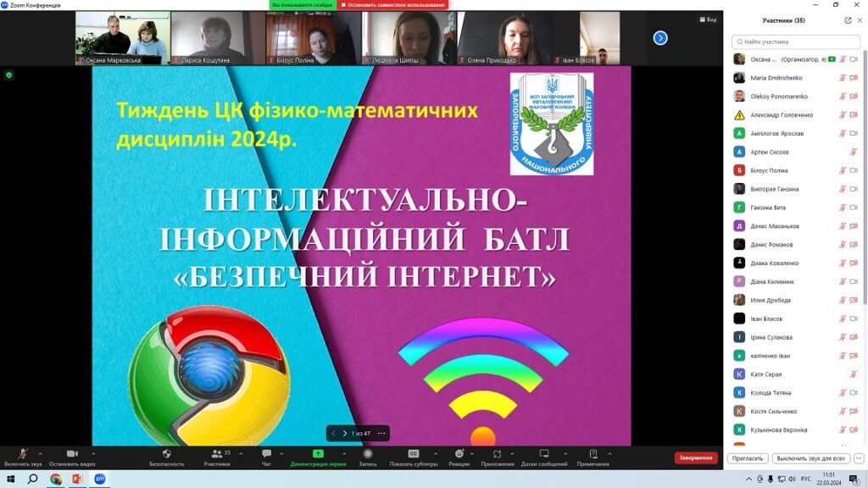Screen dimensions: 868x488
Task: Switch to Chrome in taskbar
Action: coord(55,480)
